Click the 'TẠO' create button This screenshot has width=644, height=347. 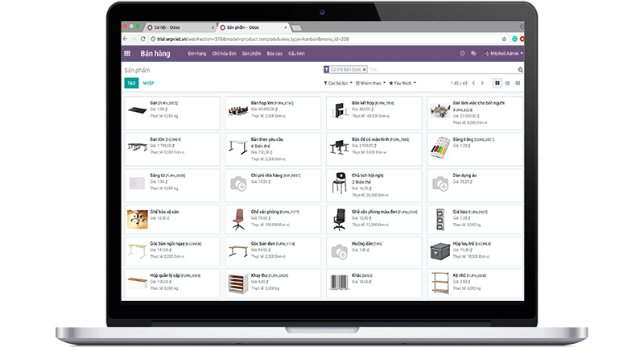130,83
